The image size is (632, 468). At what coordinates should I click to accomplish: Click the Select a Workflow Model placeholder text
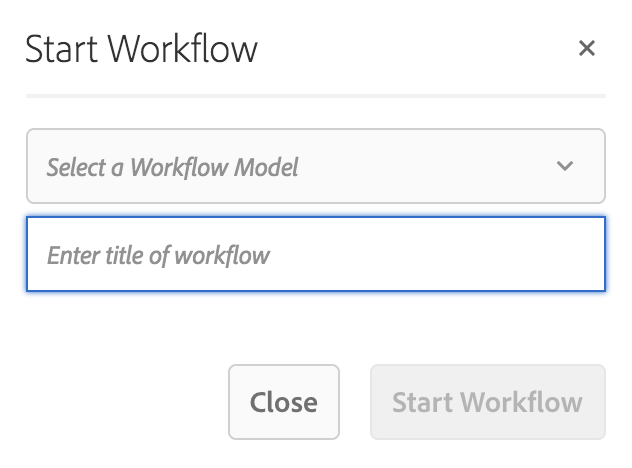[x=172, y=166]
